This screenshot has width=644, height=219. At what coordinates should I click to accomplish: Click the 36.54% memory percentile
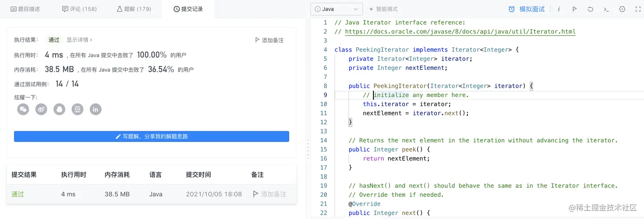(x=161, y=69)
